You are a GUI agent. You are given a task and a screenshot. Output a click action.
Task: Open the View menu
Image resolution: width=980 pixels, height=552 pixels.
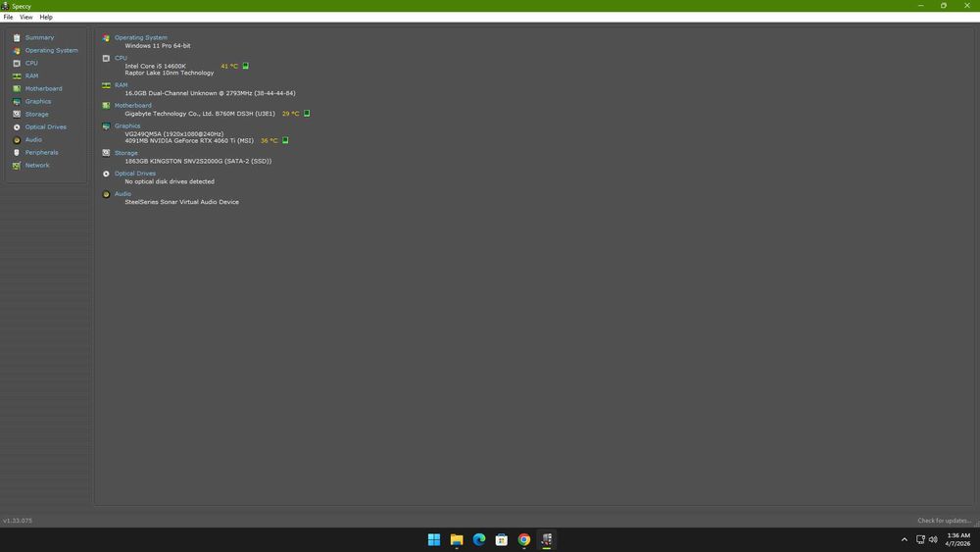point(26,17)
